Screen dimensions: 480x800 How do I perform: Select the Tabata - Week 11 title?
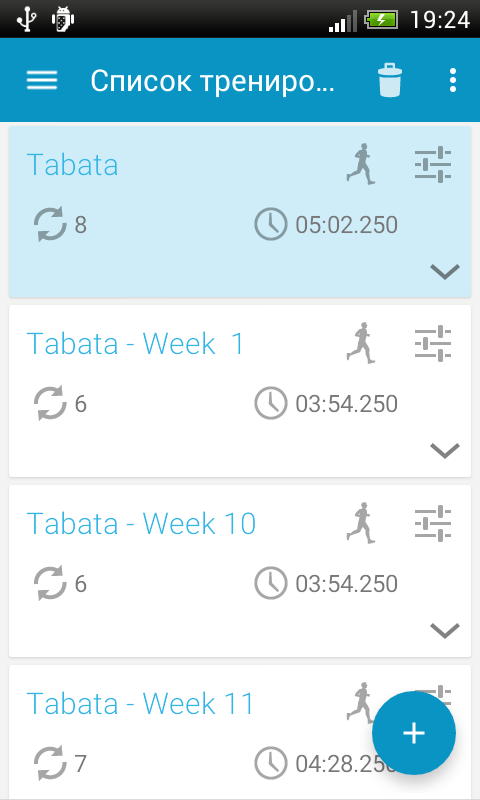[x=140, y=703]
